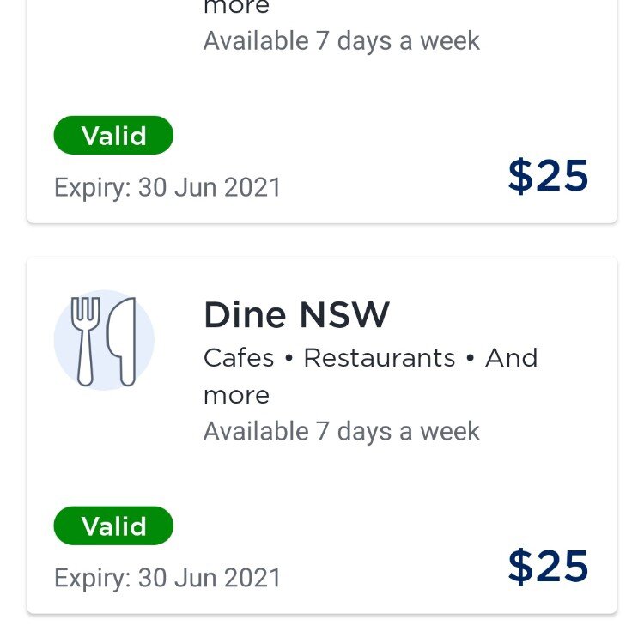The height and width of the screenshot is (644, 644).
Task: Click the '30 Jun 2021' date on upper voucher
Action: click(x=210, y=187)
